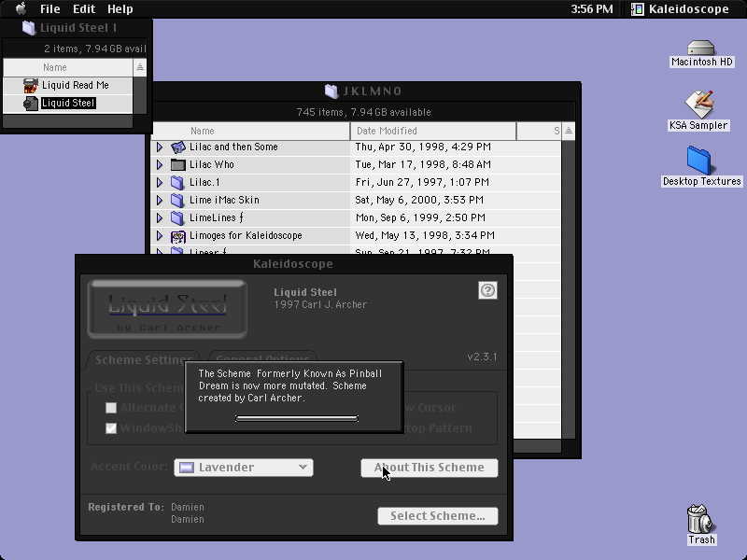Expand the Lilac Who folder
The image size is (747, 560).
[x=160, y=165]
